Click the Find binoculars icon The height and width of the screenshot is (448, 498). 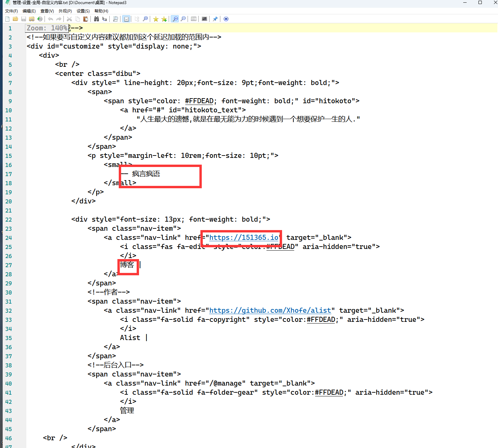pyautogui.click(x=96, y=19)
